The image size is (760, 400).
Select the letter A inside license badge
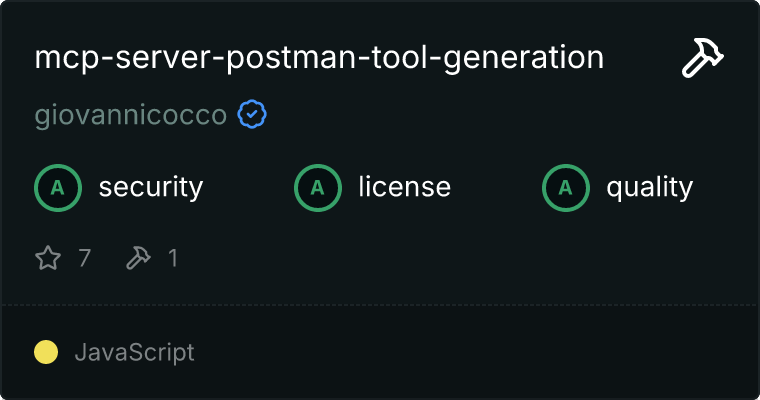click(x=317, y=188)
